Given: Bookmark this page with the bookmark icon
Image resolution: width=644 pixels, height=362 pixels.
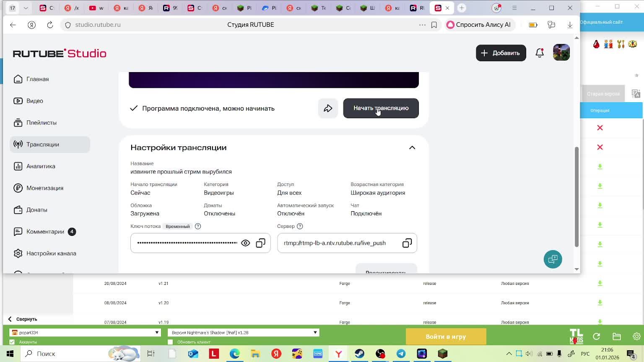Looking at the screenshot, I should (x=434, y=25).
